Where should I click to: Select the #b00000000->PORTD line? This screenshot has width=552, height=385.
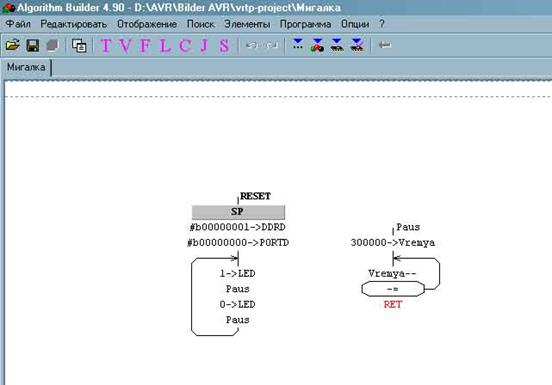(x=238, y=243)
